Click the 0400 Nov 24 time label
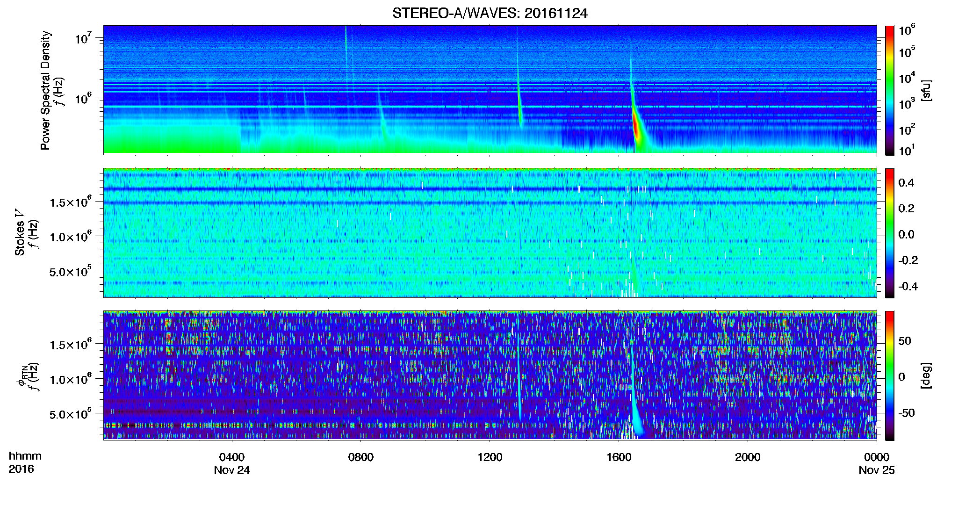 (x=232, y=463)
